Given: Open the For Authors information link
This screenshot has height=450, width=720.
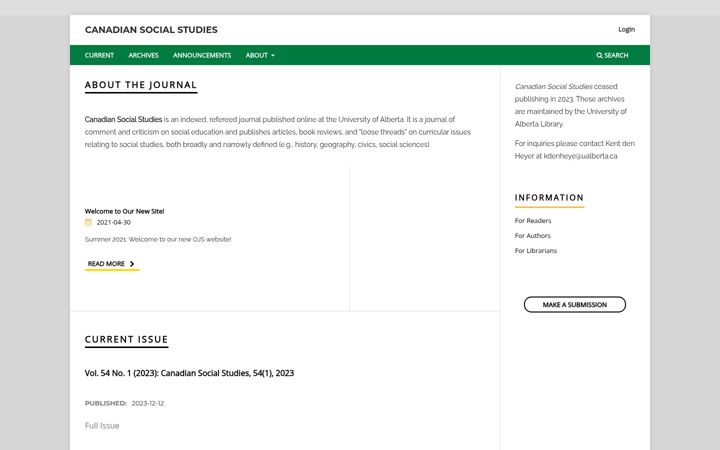Looking at the screenshot, I should pyautogui.click(x=533, y=236).
